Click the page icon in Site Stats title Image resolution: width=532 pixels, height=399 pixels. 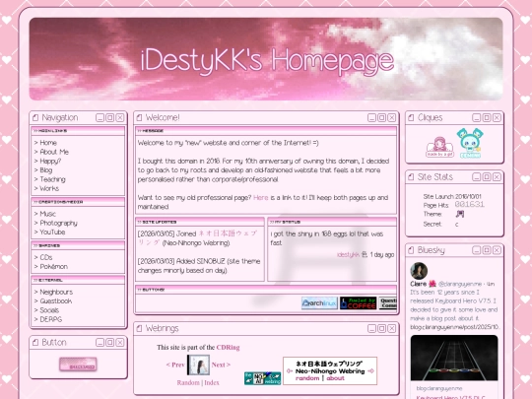411,177
